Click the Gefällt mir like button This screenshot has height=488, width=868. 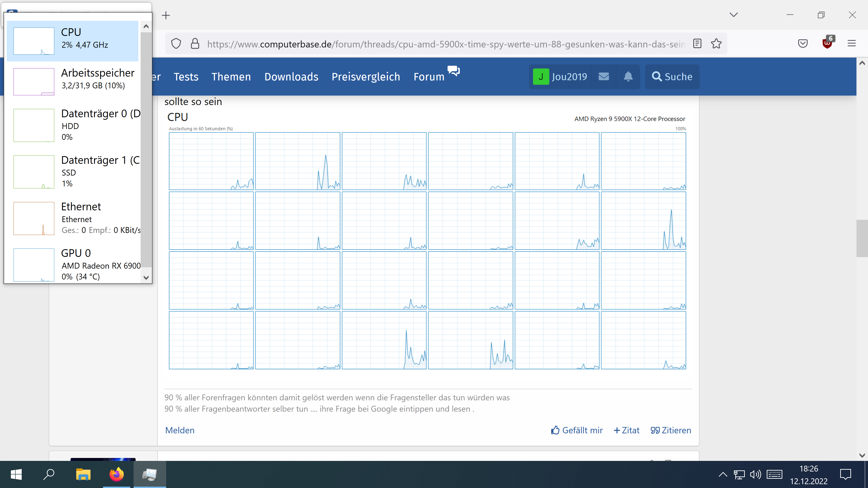pyautogui.click(x=577, y=430)
